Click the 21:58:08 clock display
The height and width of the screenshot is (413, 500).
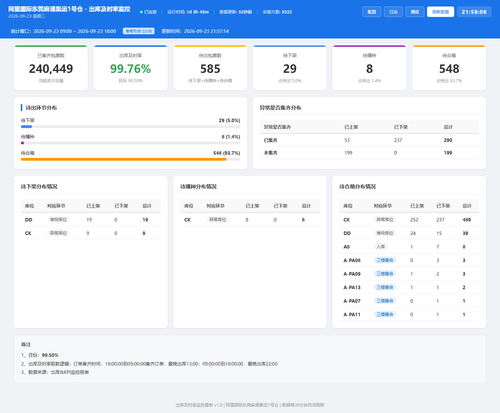pos(474,12)
